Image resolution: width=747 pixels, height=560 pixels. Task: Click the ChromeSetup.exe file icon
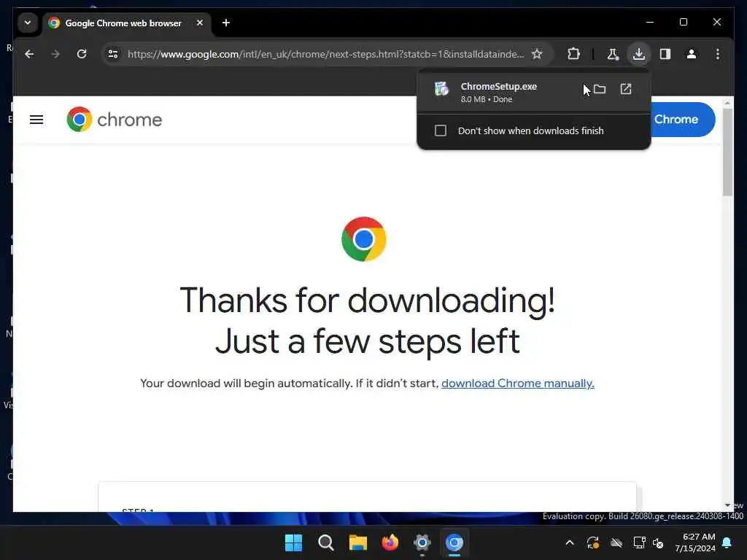tap(441, 89)
